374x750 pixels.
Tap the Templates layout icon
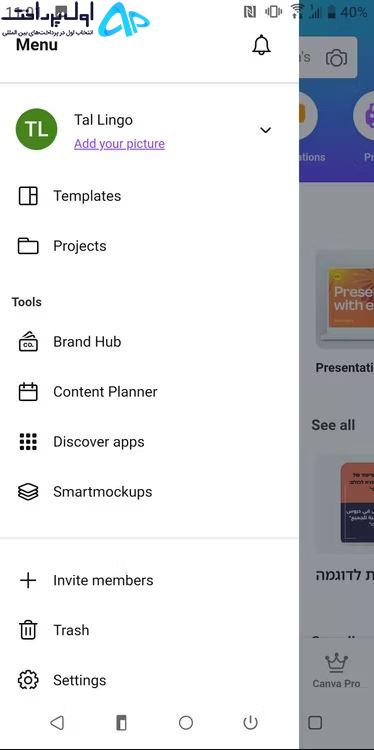click(28, 196)
